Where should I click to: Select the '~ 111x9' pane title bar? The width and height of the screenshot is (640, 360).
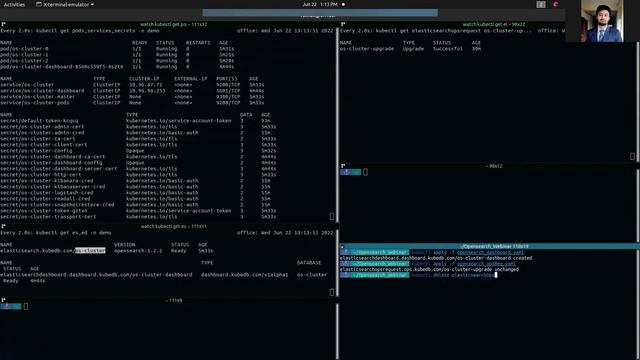coord(173,300)
